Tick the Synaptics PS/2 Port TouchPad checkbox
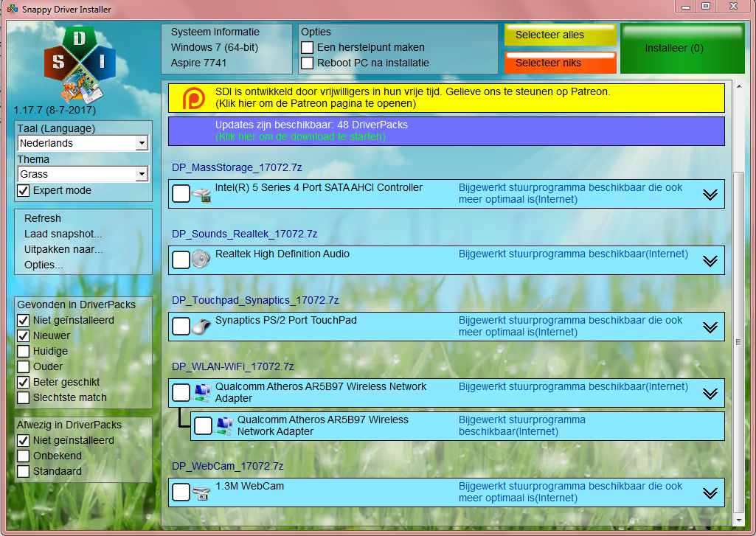 tap(181, 327)
